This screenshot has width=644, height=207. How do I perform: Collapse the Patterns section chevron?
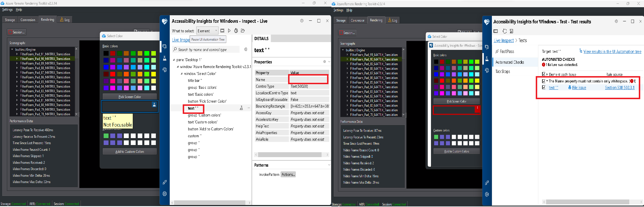329,165
